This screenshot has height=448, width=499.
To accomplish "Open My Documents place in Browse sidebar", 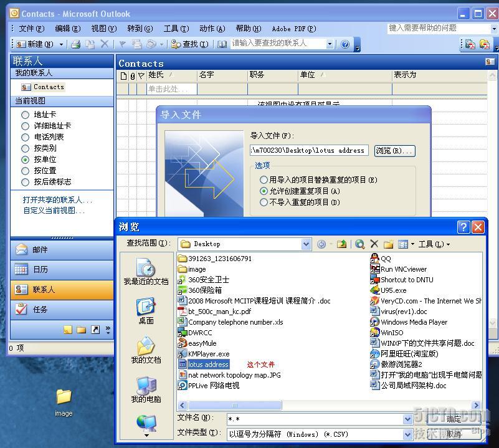I will coord(146,350).
